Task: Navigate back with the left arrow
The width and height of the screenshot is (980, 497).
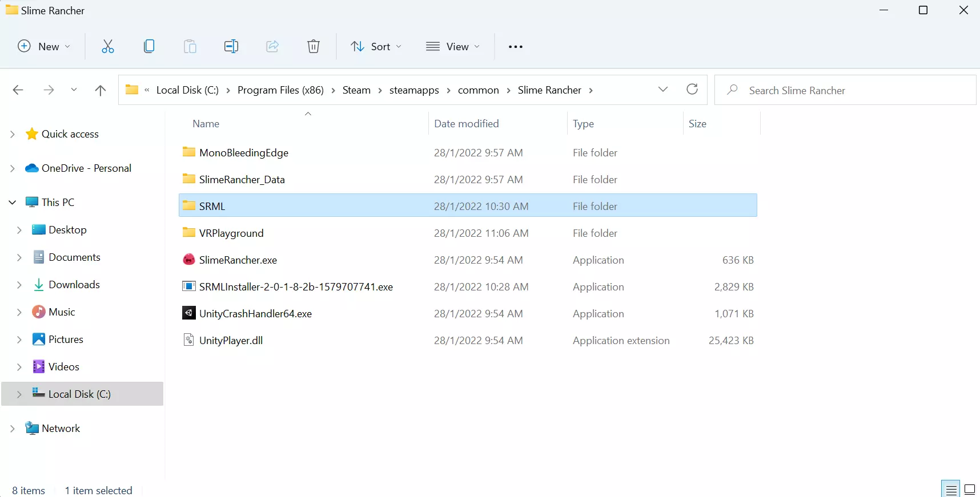Action: 18,90
